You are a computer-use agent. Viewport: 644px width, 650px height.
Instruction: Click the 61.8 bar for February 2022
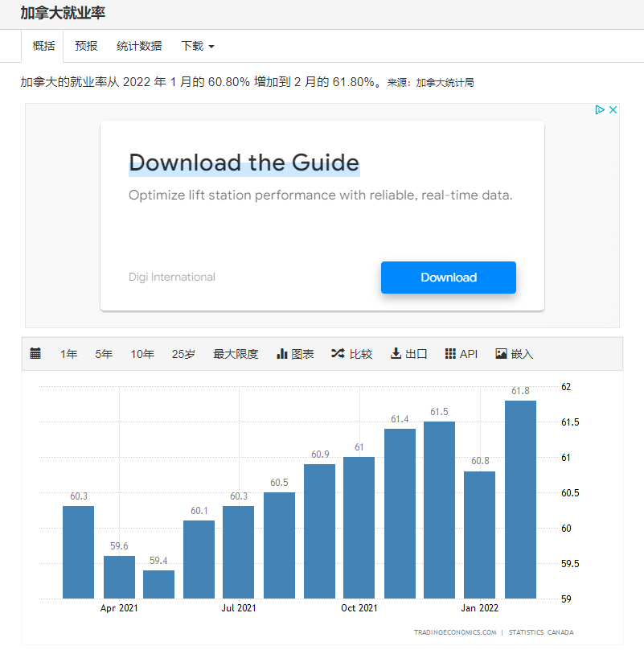point(520,500)
